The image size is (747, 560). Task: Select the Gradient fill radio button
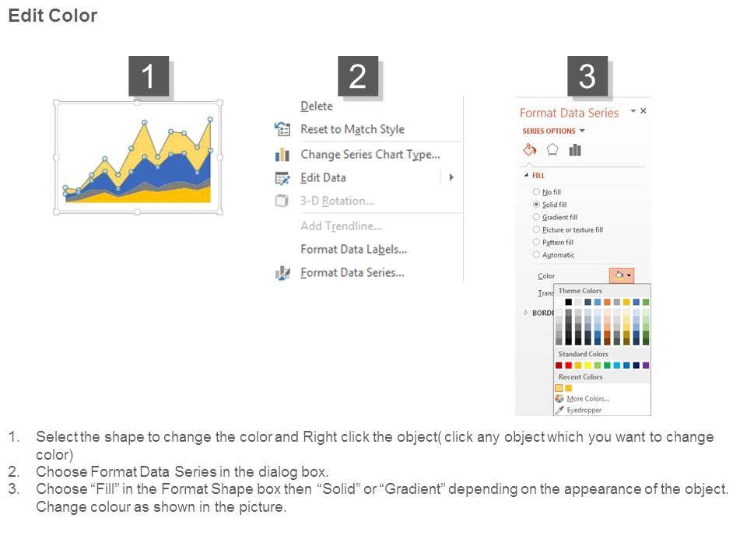pyautogui.click(x=536, y=217)
